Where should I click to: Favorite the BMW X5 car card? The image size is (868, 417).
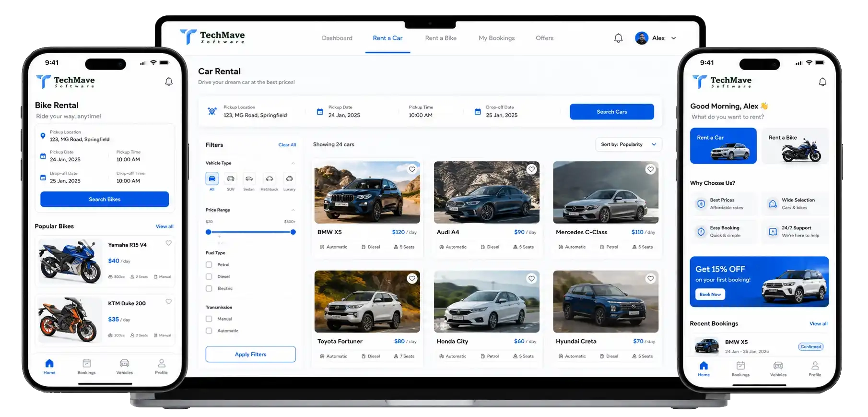click(x=412, y=169)
